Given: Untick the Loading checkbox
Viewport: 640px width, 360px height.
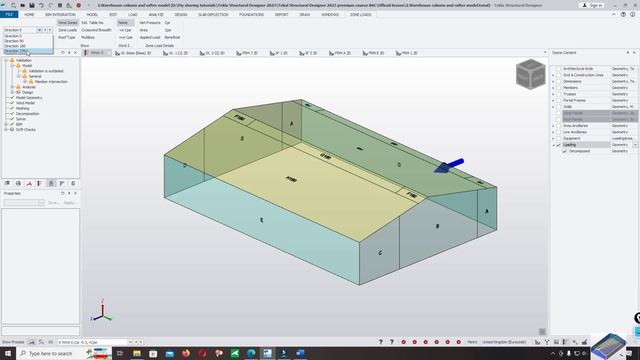Looking at the screenshot, I should (x=559, y=145).
